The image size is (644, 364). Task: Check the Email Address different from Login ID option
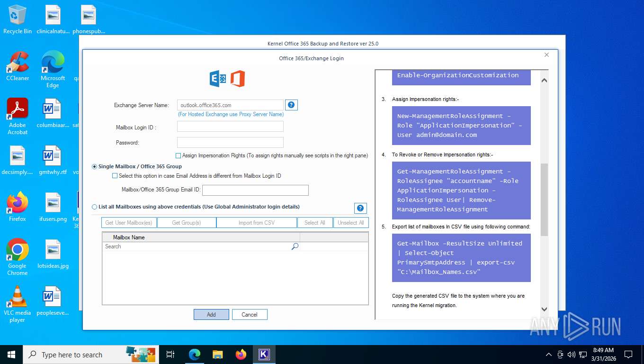(x=115, y=176)
